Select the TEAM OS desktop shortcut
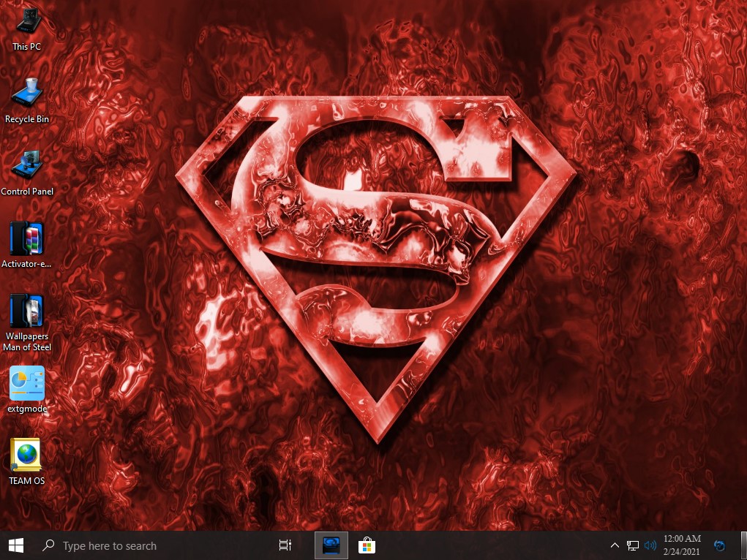Image resolution: width=747 pixels, height=560 pixels. (x=26, y=462)
